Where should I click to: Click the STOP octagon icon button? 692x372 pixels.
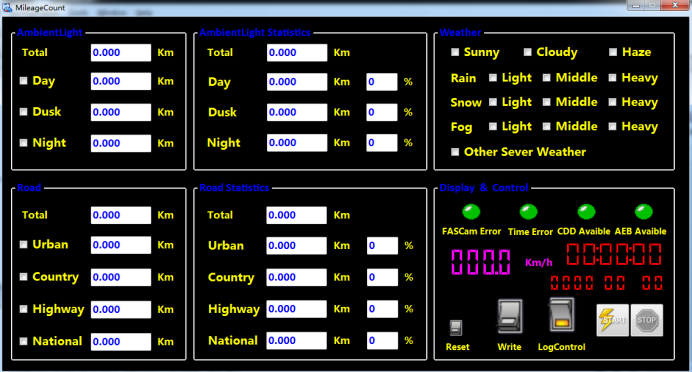[x=647, y=320]
